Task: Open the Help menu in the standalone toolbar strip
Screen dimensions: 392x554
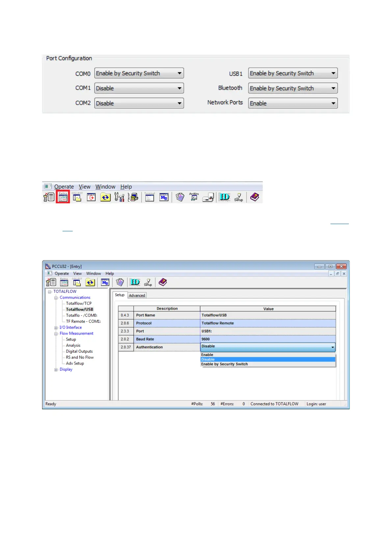Action: pyautogui.click(x=126, y=187)
